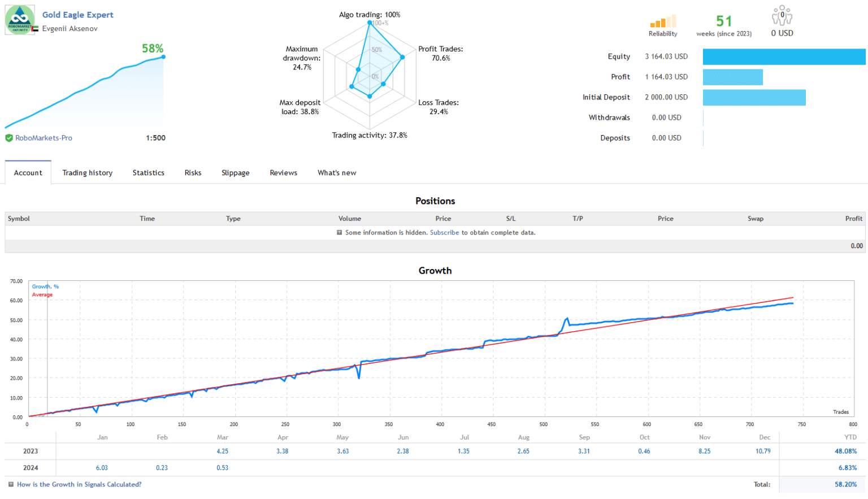Click the Gold Eagle Expert signal title
This screenshot has height=499, width=868.
pyautogui.click(x=77, y=15)
